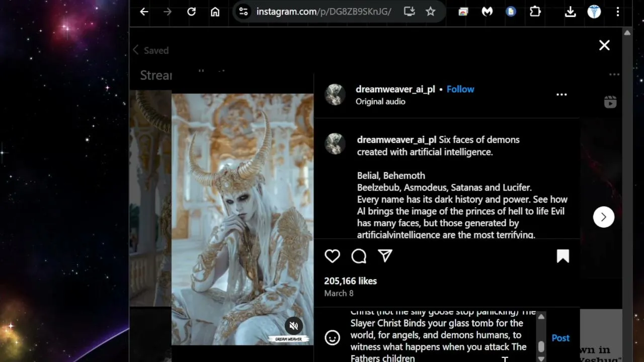The height and width of the screenshot is (362, 644).
Task: Open the Reels icon behind the overlay
Action: pos(610,102)
